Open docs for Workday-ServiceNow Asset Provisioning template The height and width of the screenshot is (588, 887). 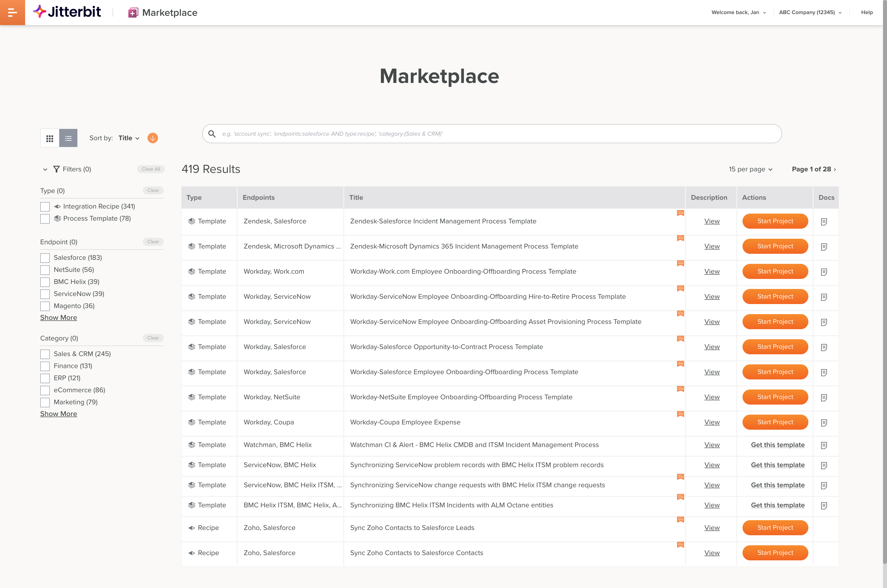tap(824, 322)
